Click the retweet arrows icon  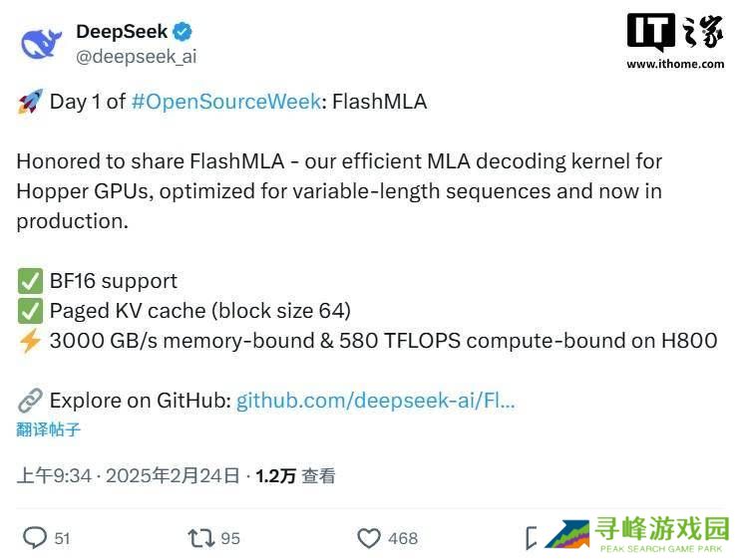(200, 538)
